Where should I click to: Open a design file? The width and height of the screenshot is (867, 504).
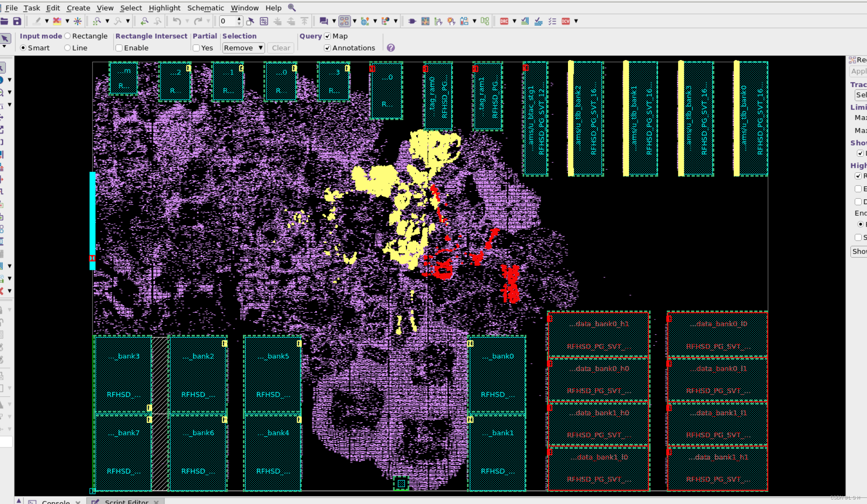coord(6,21)
